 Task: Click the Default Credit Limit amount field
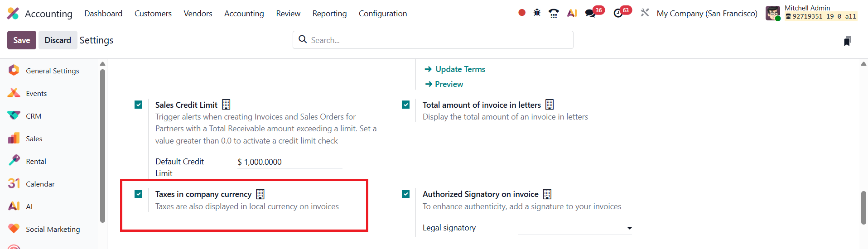click(x=289, y=162)
